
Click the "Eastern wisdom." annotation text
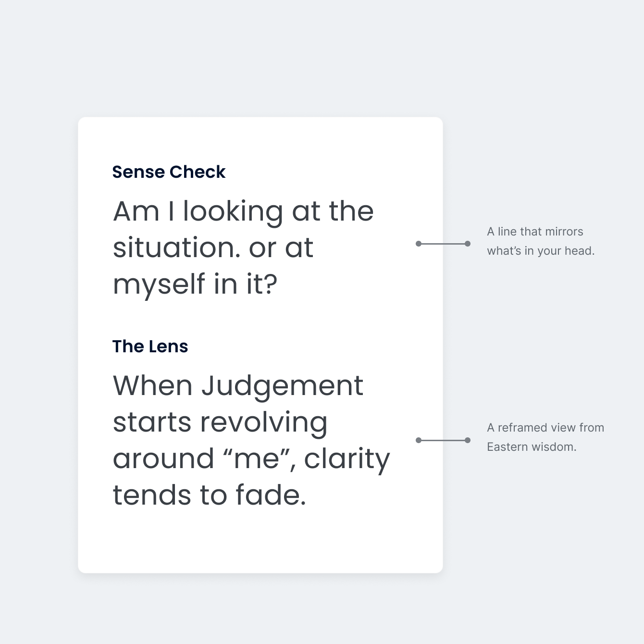[x=532, y=447]
